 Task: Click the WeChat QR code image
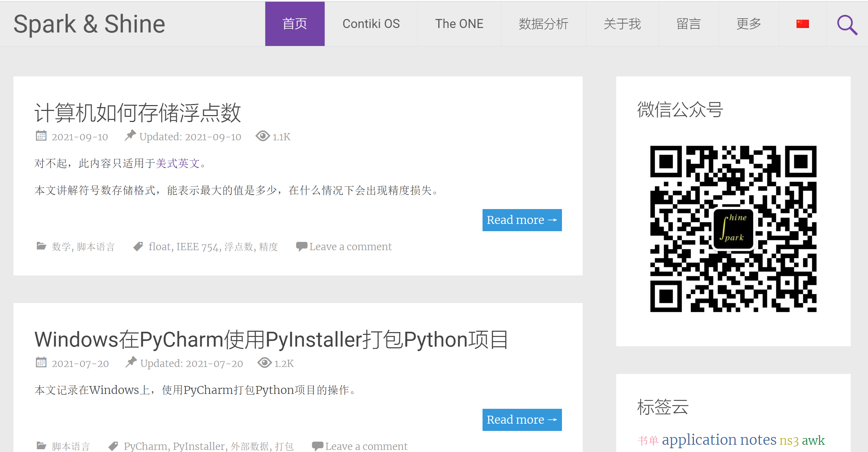(733, 229)
